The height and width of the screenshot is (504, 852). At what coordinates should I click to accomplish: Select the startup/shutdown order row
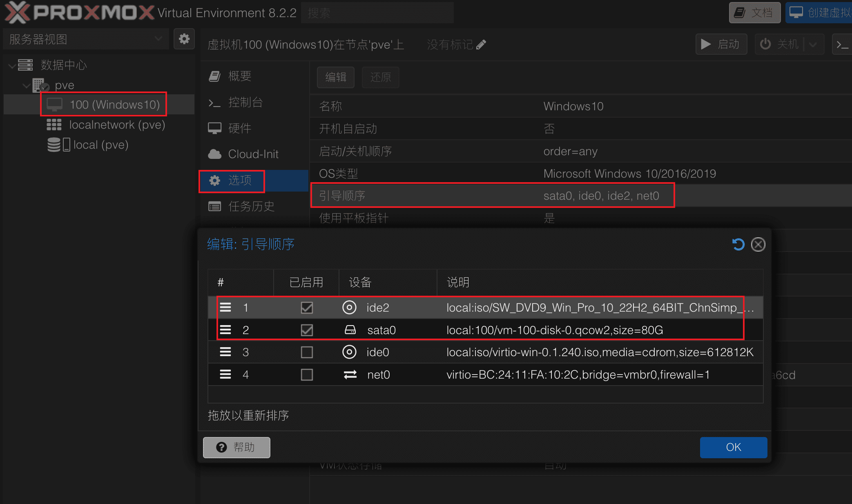pyautogui.click(x=581, y=151)
